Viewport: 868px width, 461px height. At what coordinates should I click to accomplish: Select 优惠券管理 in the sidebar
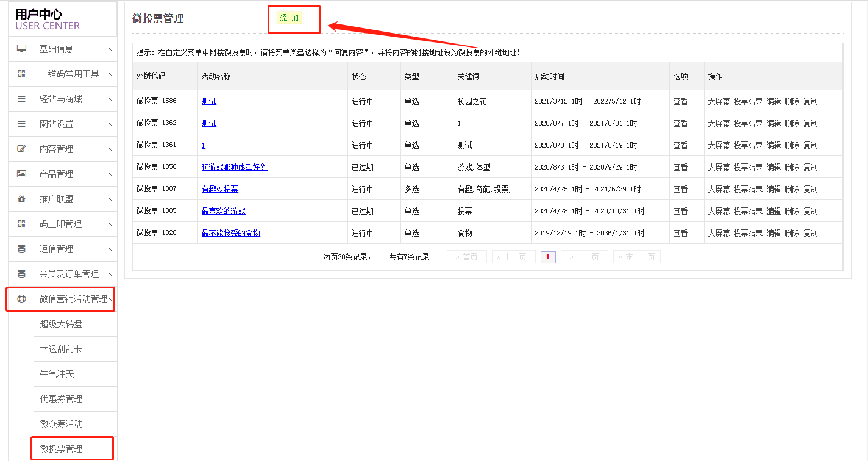61,399
